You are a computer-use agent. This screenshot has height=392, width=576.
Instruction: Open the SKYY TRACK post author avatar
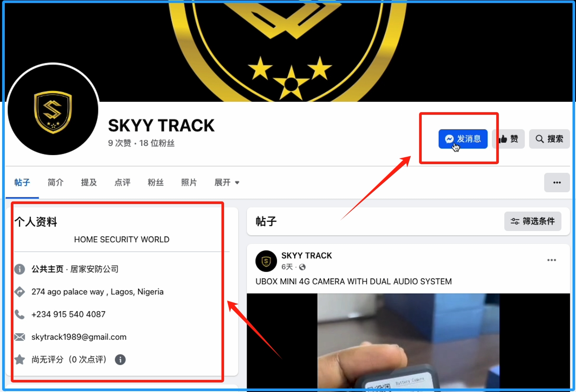266,261
